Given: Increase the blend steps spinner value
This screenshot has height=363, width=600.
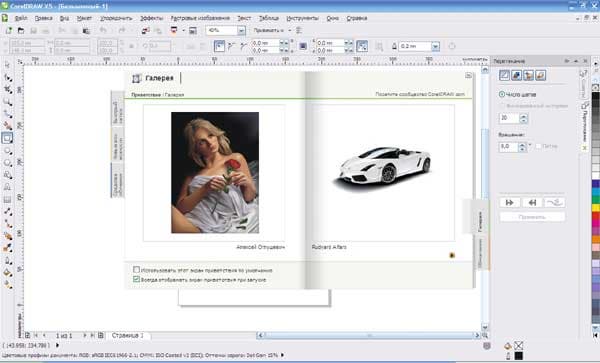Looking at the screenshot, I should coord(523,116).
